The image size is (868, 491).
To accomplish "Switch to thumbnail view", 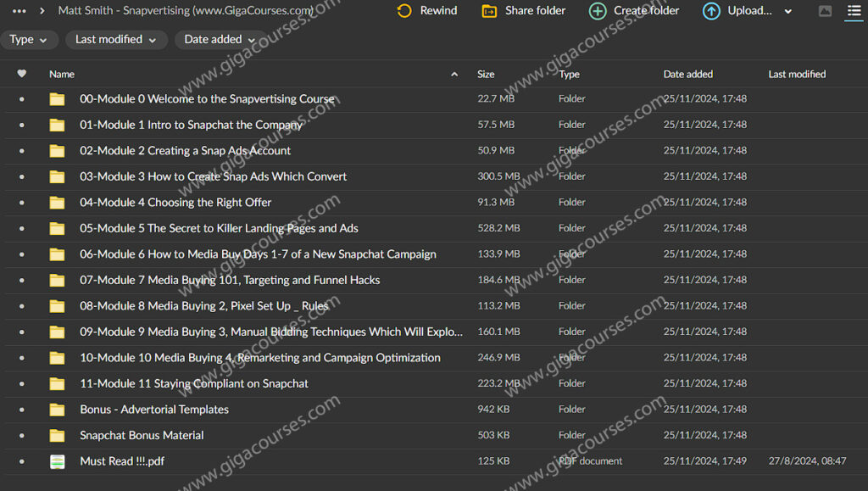I will click(x=826, y=11).
